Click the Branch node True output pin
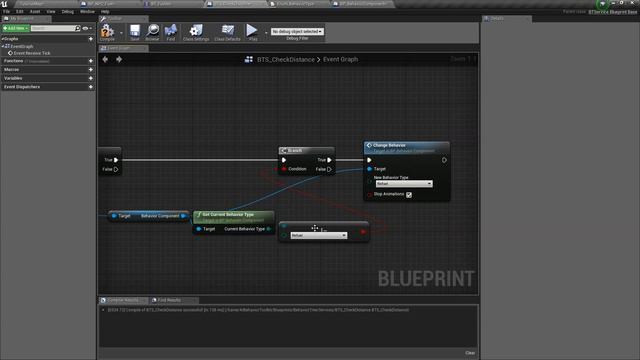 [329, 160]
